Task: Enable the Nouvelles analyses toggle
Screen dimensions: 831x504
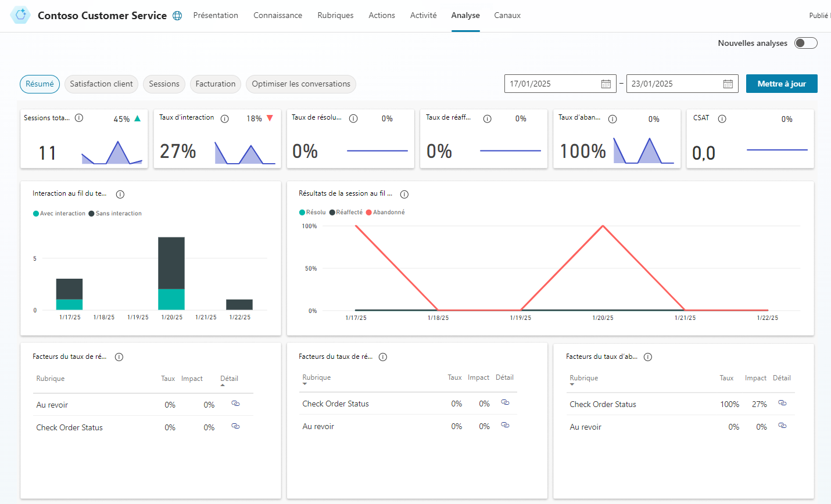Action: (805, 43)
